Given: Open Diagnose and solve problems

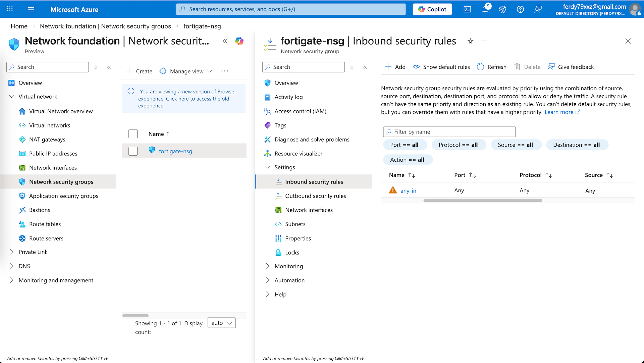Looking at the screenshot, I should click(x=312, y=139).
